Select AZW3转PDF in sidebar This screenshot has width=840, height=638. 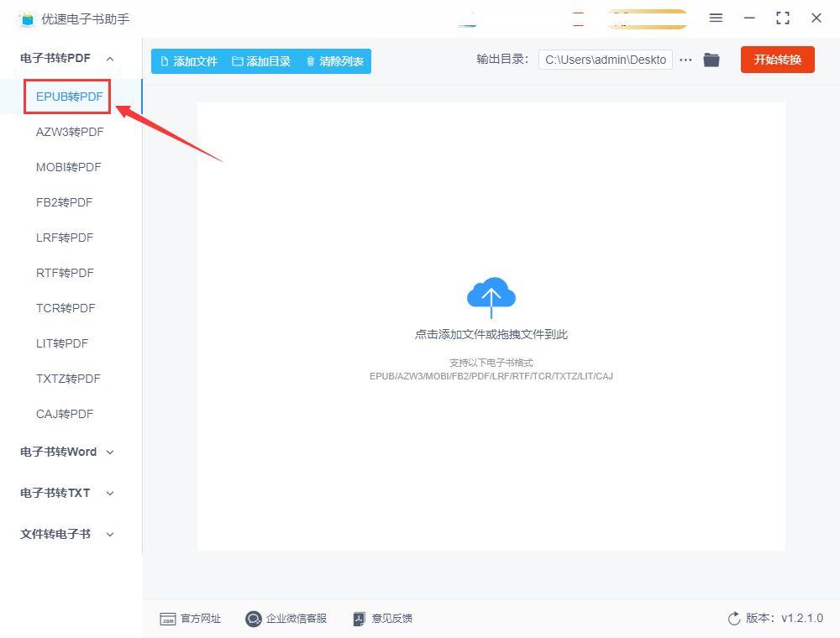(x=70, y=132)
